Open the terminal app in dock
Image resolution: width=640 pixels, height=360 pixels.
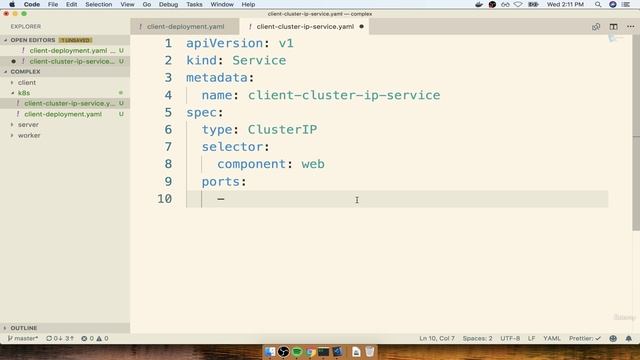324,351
